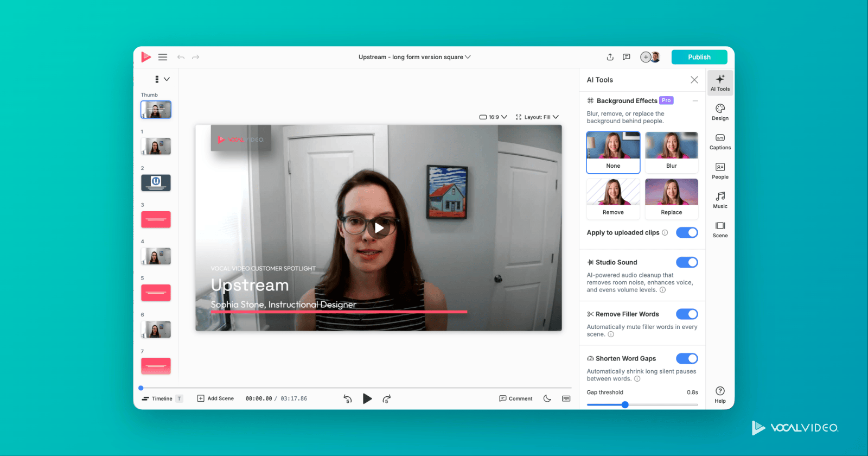The height and width of the screenshot is (456, 868).
Task: Toggle Remove Filler Words switch
Action: 687,314
